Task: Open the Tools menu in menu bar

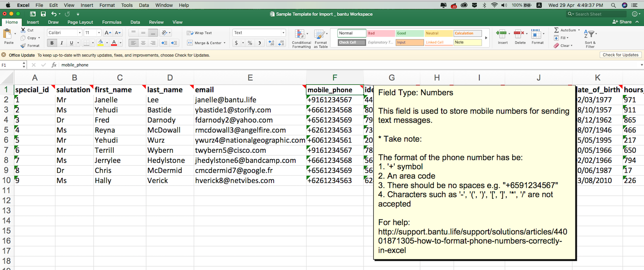Action: 127,5
